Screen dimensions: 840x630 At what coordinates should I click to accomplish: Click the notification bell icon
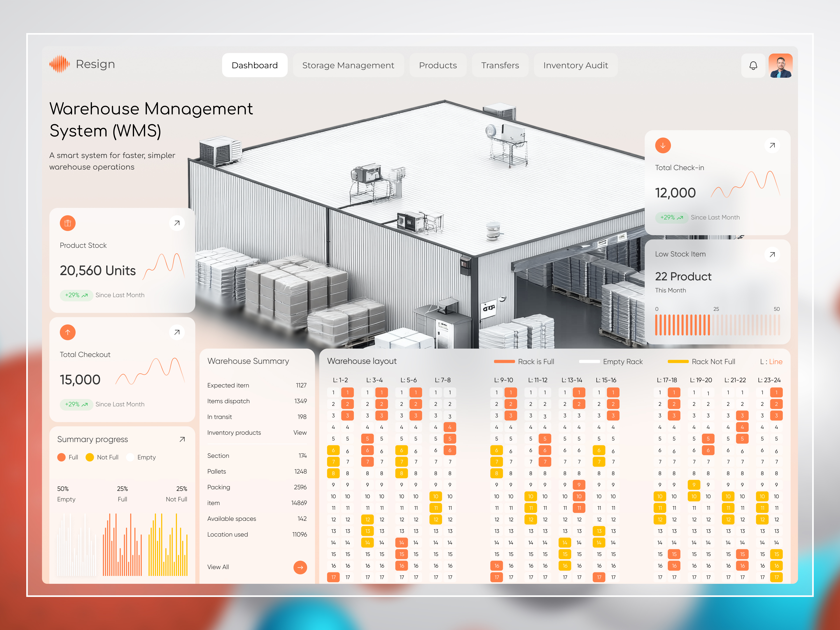click(753, 65)
